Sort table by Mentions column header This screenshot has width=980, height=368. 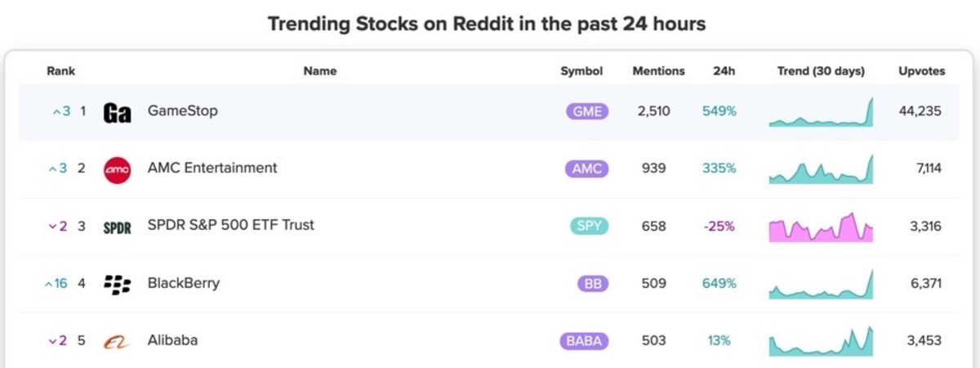click(658, 71)
